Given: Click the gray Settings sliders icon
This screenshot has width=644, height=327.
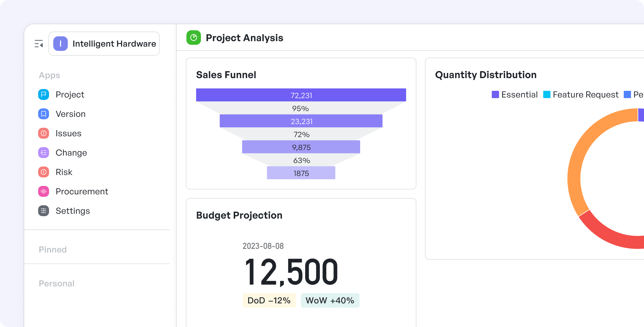Looking at the screenshot, I should point(44,211).
